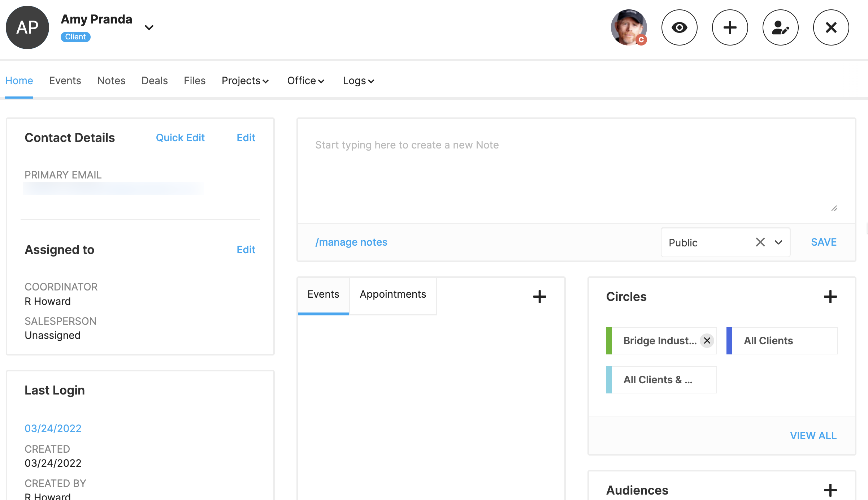This screenshot has width=868, height=500.
Task: Remove the Bridge Indust... circle
Action: (x=707, y=341)
